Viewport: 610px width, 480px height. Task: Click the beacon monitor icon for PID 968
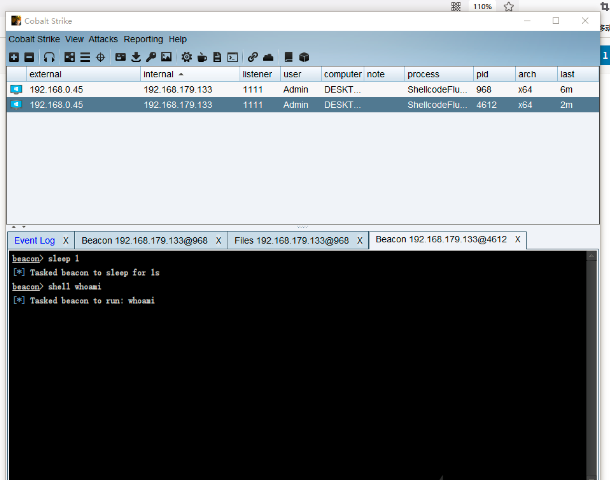coord(16,89)
